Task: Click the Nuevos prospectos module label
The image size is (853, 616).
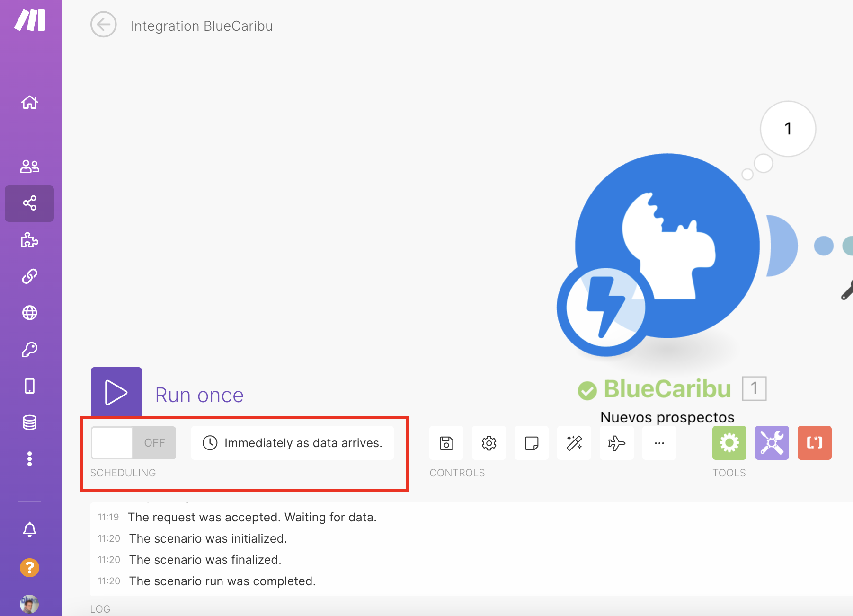Action: point(667,417)
